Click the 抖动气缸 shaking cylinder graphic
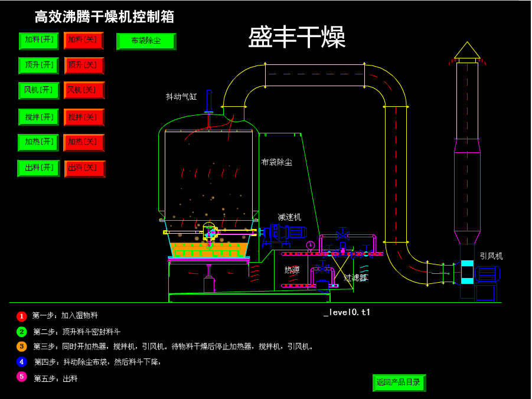 (x=209, y=102)
